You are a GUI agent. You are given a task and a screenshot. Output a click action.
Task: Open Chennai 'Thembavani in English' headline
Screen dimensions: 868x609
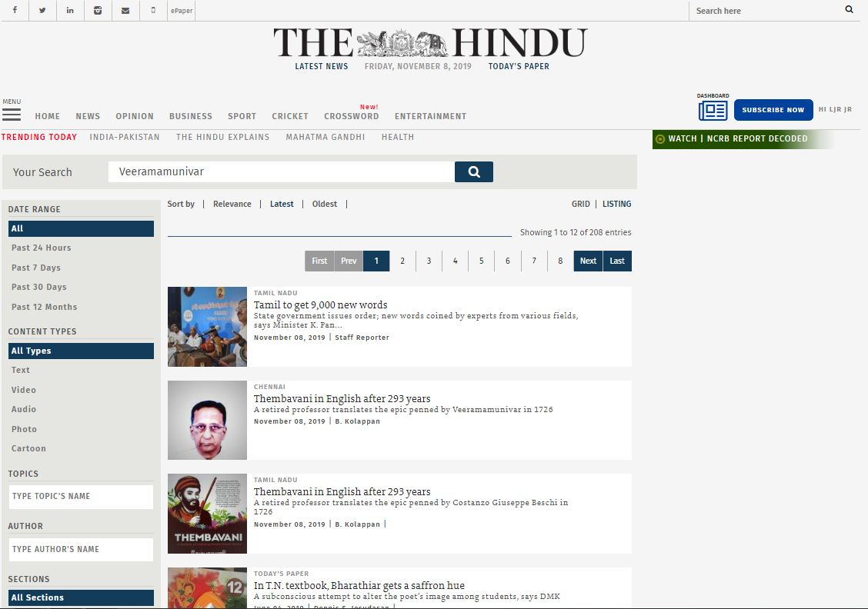click(x=342, y=399)
